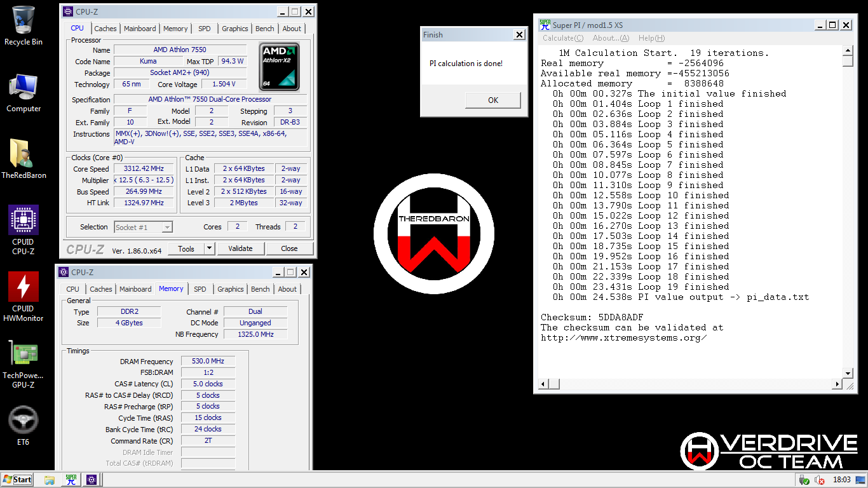
Task: Switch to CPU tab in bottom CPU-Z
Action: click(73, 289)
